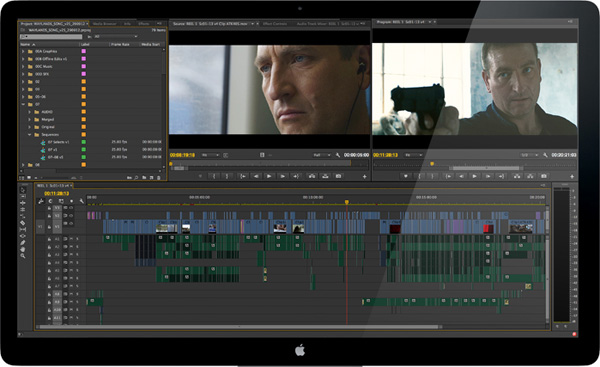Switch to Audio Track Mixer tab
Image resolution: width=600 pixels, height=367 pixels.
coord(327,24)
